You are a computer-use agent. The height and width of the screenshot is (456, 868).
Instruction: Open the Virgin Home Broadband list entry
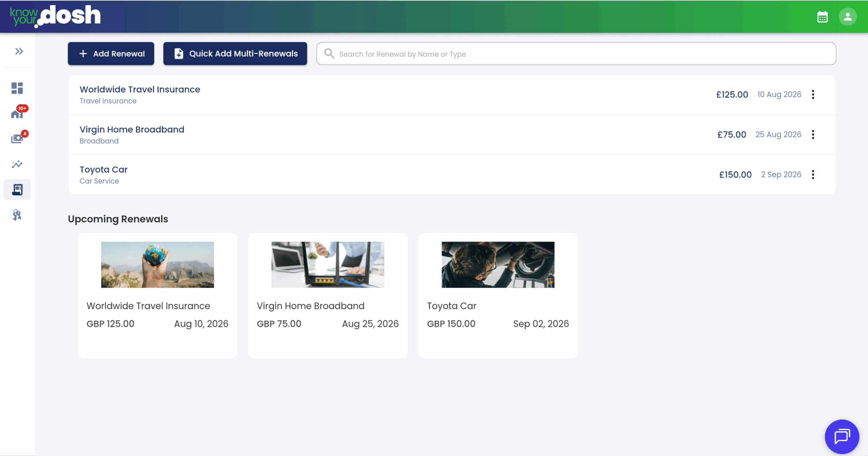(452, 135)
